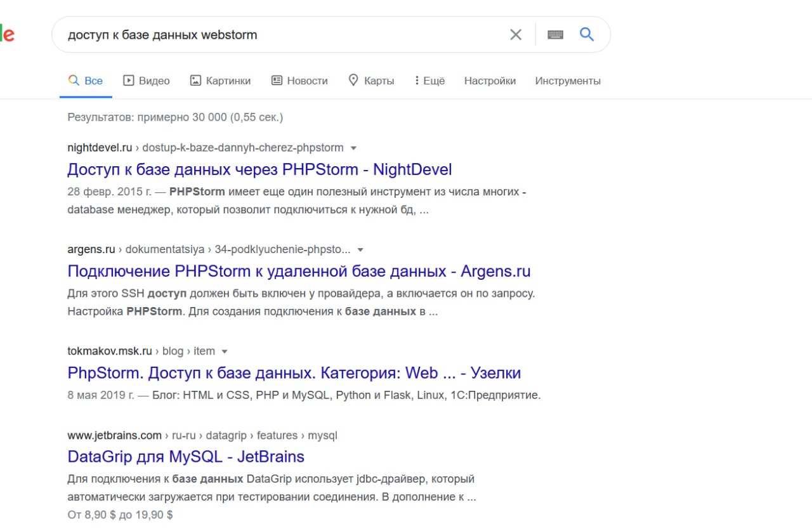Open Настройки search settings
Screen dimensions: 812x531
490,81
